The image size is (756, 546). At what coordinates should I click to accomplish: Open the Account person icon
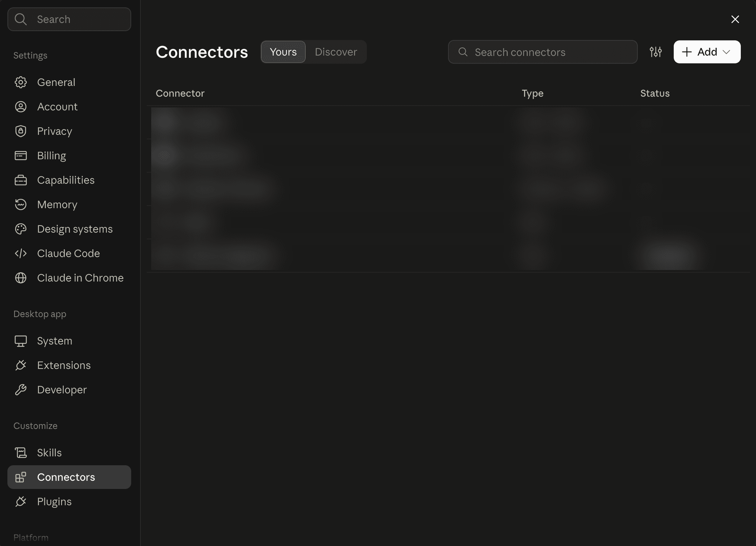[21, 107]
